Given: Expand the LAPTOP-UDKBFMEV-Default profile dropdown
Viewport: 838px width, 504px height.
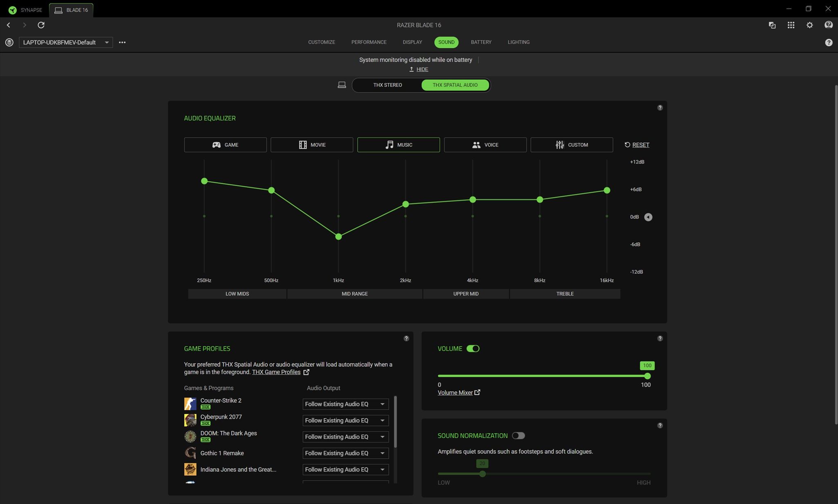Looking at the screenshot, I should point(65,42).
